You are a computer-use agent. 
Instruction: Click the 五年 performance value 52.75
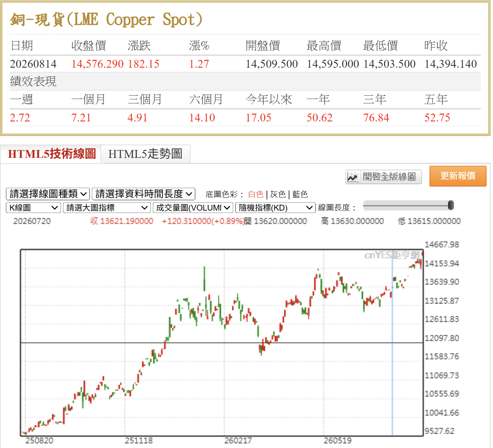pyautogui.click(x=437, y=118)
